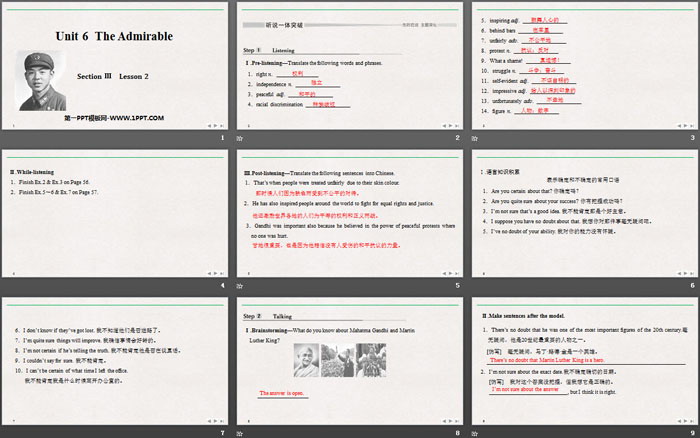Open the While-listening slide

pos(117,217)
